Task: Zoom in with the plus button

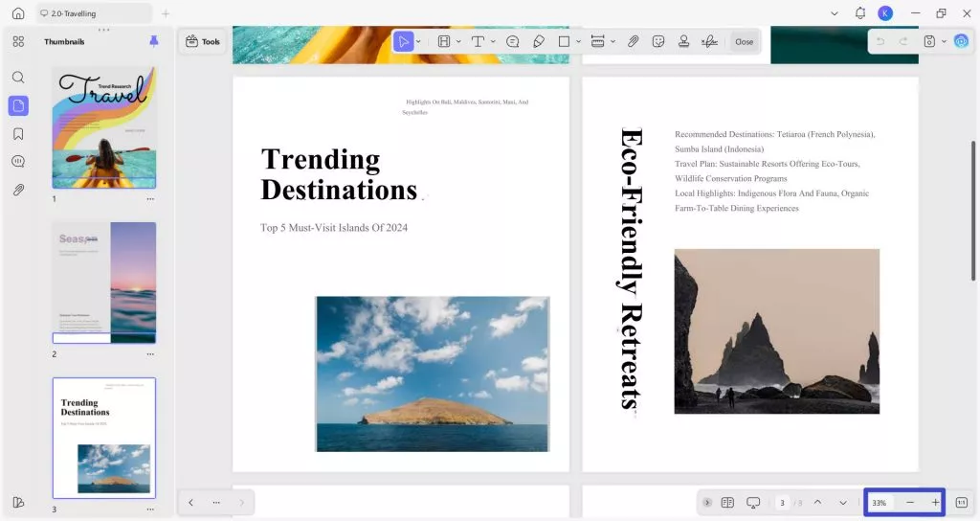Action: pyautogui.click(x=935, y=503)
